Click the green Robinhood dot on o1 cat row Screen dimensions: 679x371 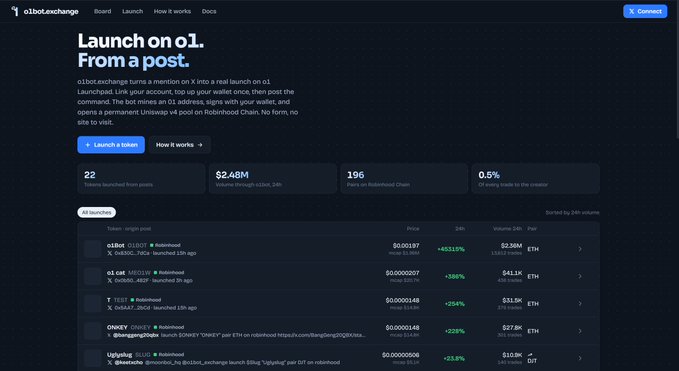(x=155, y=273)
